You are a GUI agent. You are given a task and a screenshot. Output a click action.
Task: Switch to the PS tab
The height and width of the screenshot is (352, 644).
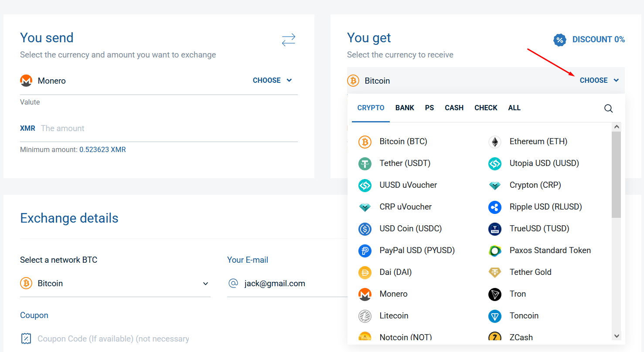[429, 108]
